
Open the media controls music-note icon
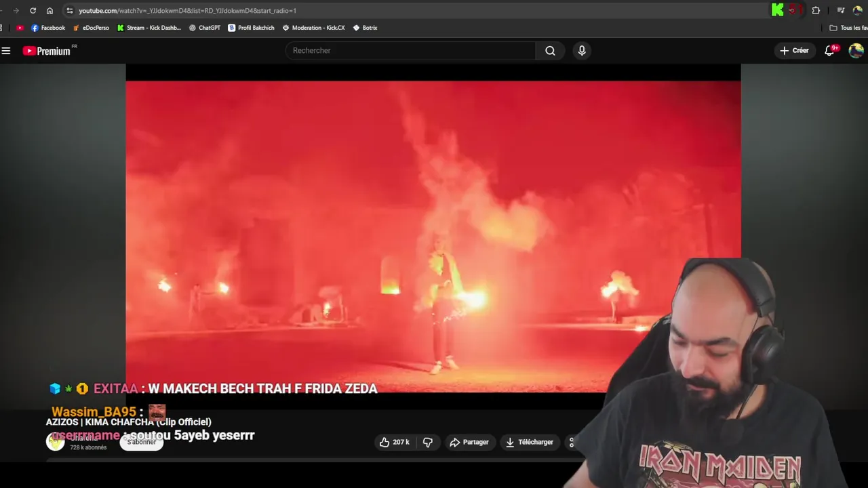[x=840, y=10]
